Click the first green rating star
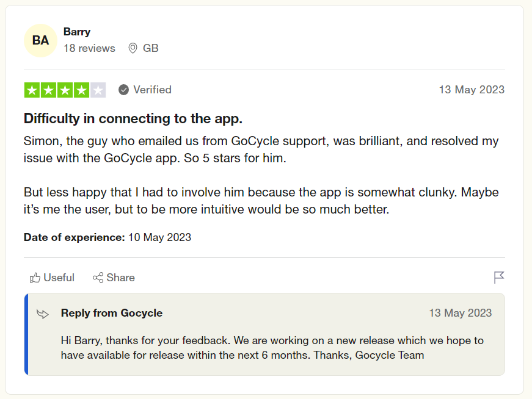532x399 pixels. pos(32,90)
